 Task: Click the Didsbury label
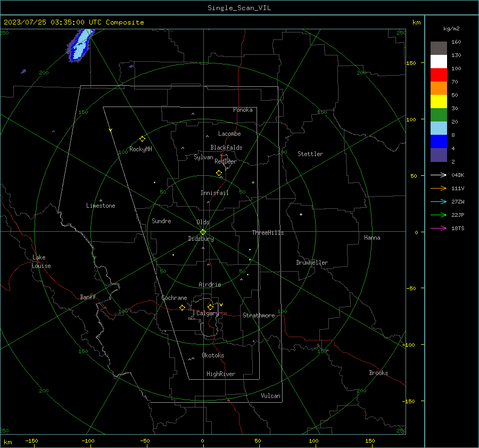201,239
